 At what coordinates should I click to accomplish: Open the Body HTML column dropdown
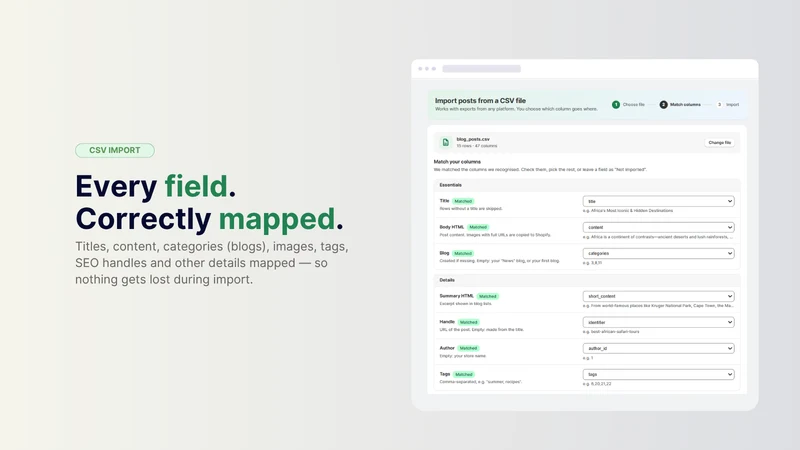[x=659, y=227]
